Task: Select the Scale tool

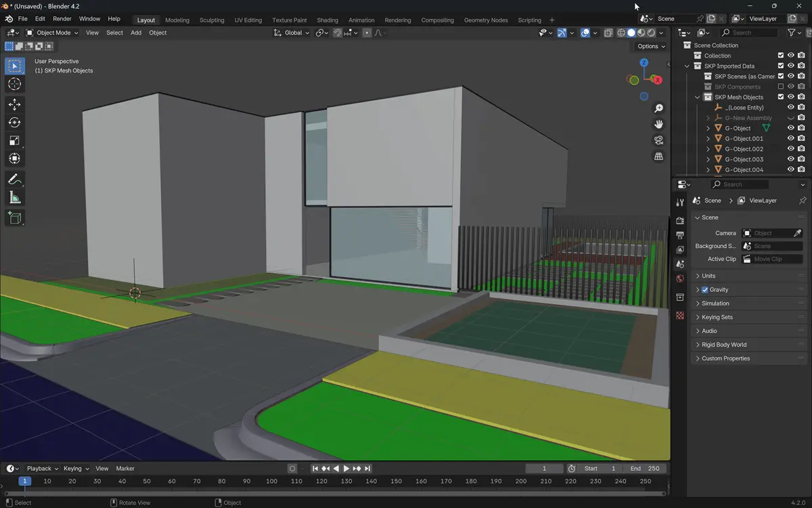Action: point(14,141)
